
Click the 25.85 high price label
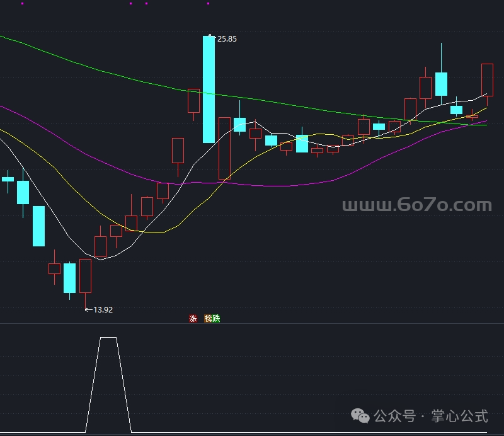coord(226,39)
